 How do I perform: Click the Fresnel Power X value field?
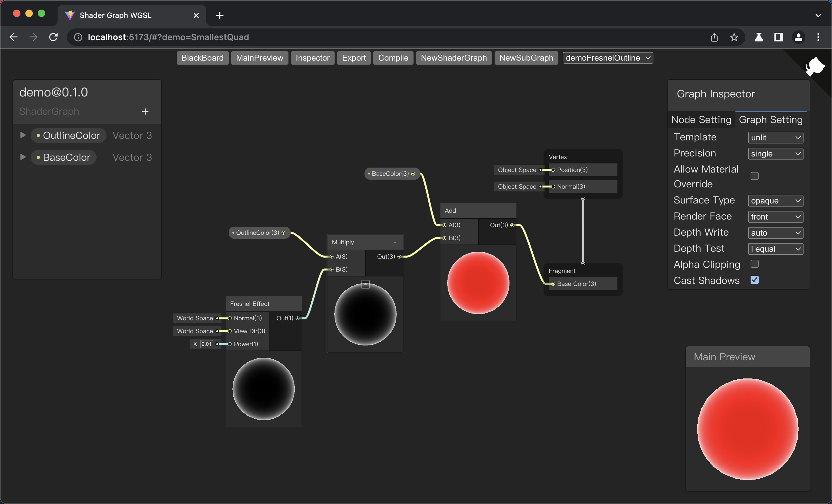pos(206,344)
